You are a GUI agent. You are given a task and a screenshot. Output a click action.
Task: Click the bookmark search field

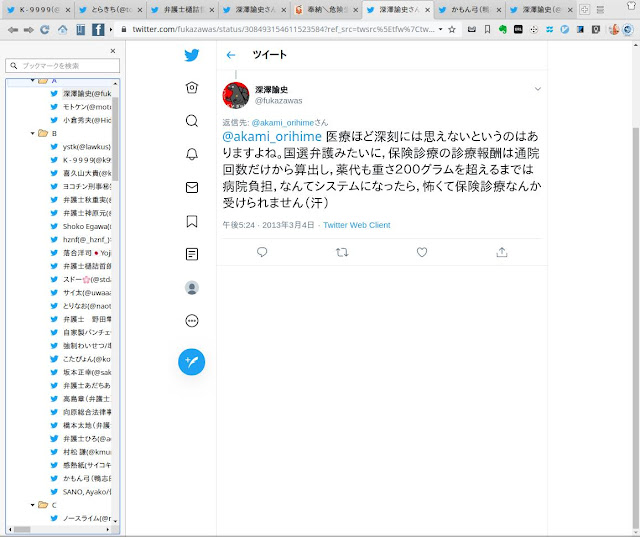[62, 66]
